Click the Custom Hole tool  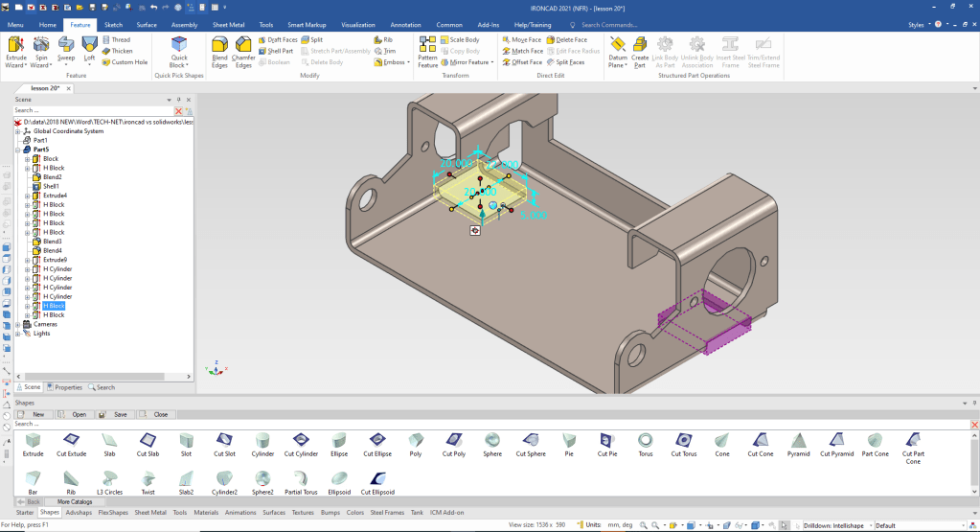(x=125, y=62)
